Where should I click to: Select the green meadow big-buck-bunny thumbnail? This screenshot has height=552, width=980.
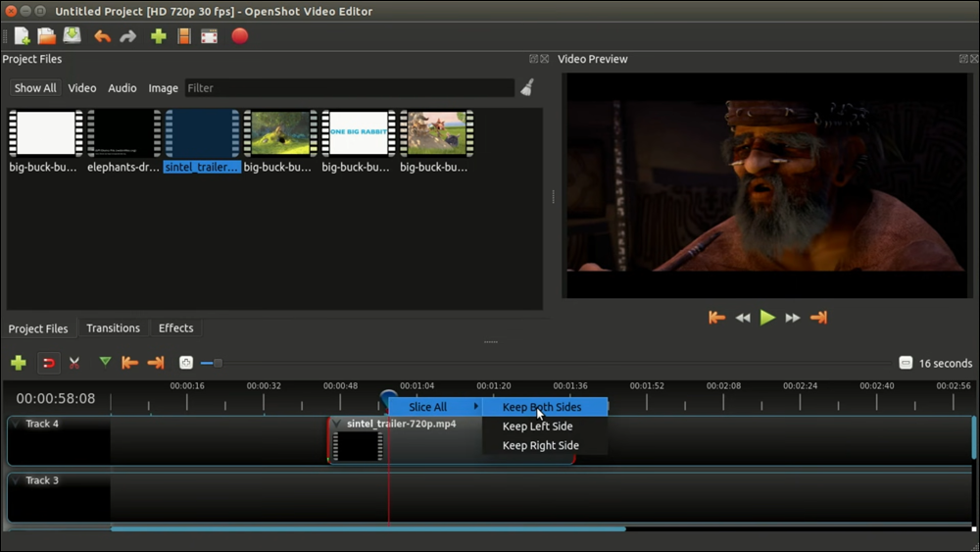pyautogui.click(x=280, y=133)
